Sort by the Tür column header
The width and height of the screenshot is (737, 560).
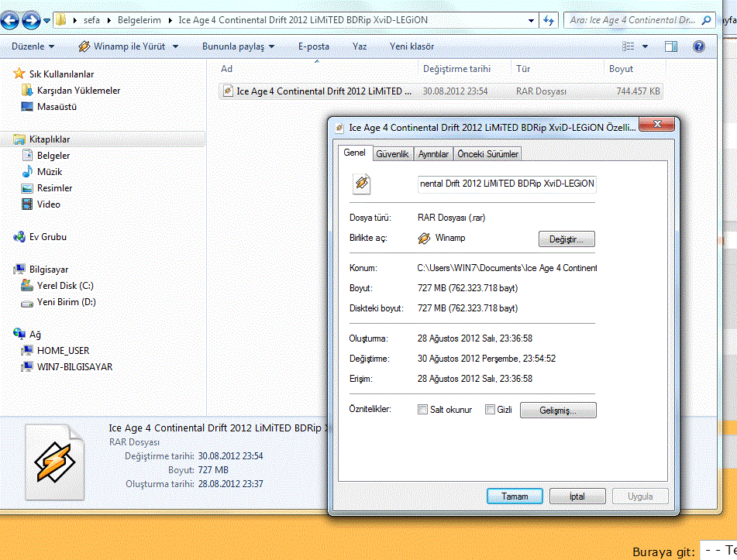click(557, 69)
